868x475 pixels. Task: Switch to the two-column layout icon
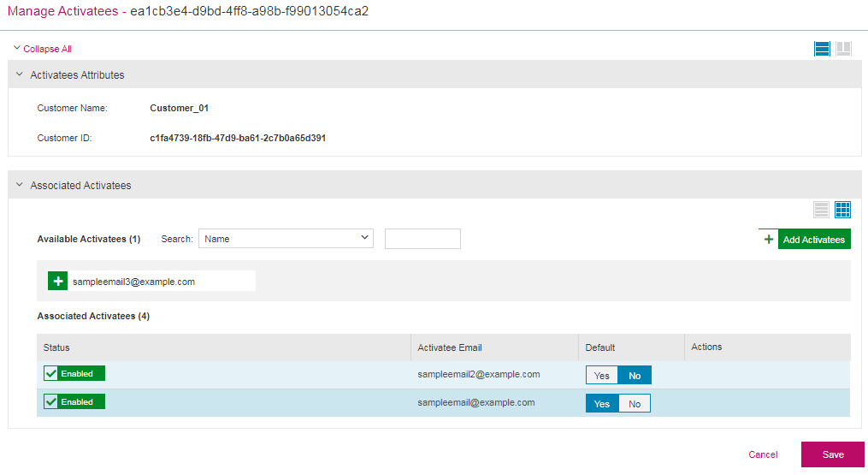tap(843, 49)
